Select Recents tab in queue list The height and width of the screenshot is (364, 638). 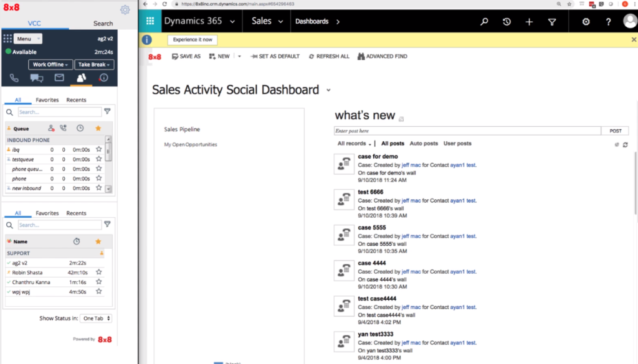click(x=76, y=100)
